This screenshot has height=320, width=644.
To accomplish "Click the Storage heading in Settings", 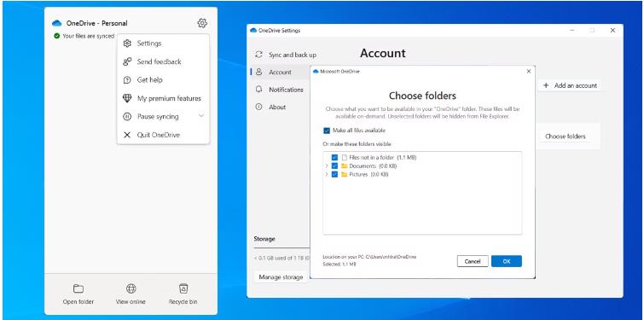I will 264,239.
